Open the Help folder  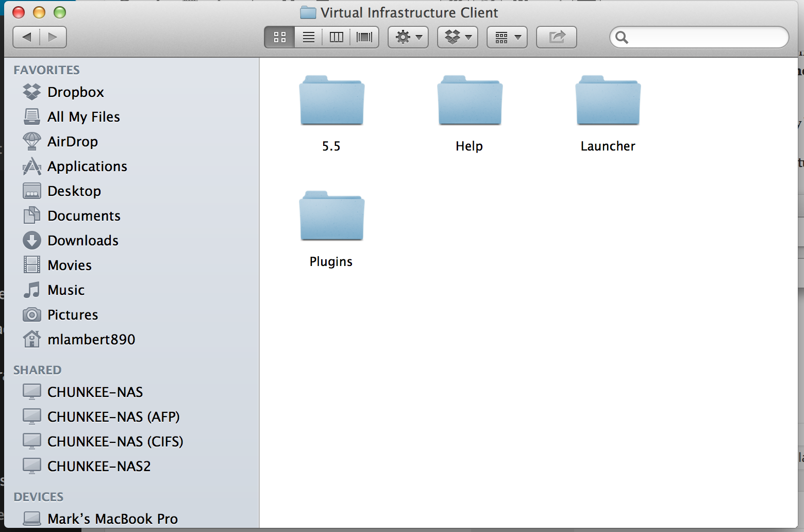pos(470,101)
